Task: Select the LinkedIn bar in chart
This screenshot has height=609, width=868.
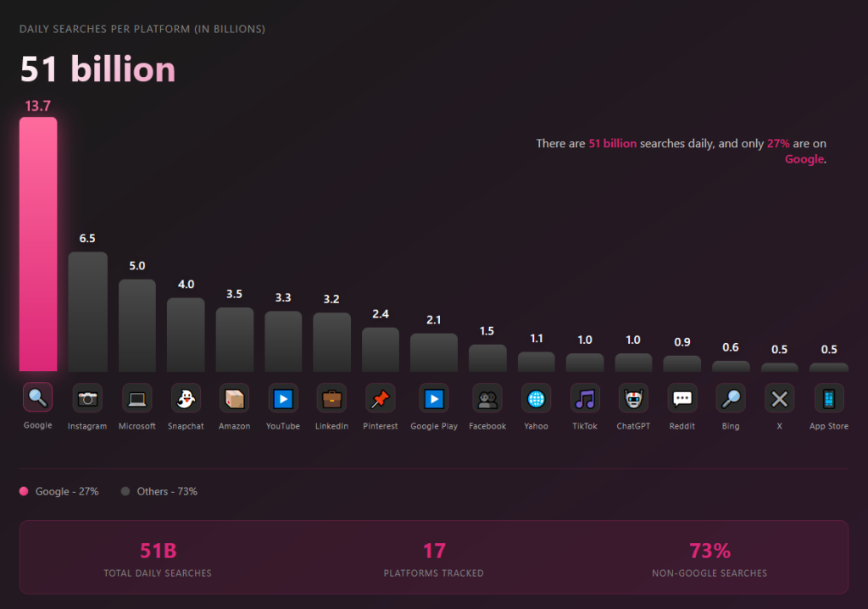Action: (331, 342)
